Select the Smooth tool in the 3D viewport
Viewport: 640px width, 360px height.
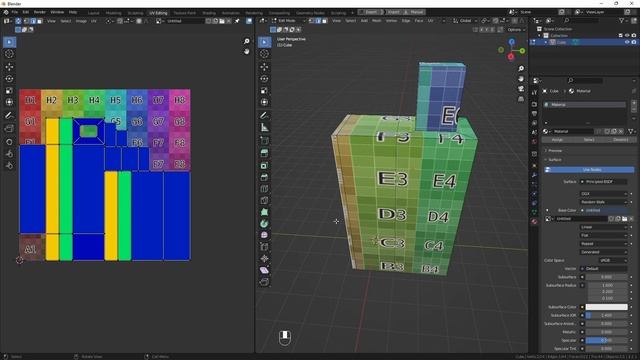tap(264, 235)
